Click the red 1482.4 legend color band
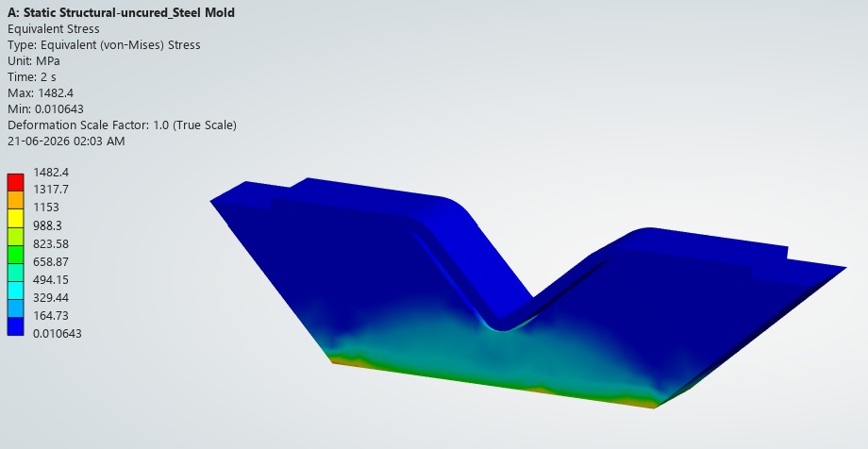868x449 pixels. click(x=15, y=182)
